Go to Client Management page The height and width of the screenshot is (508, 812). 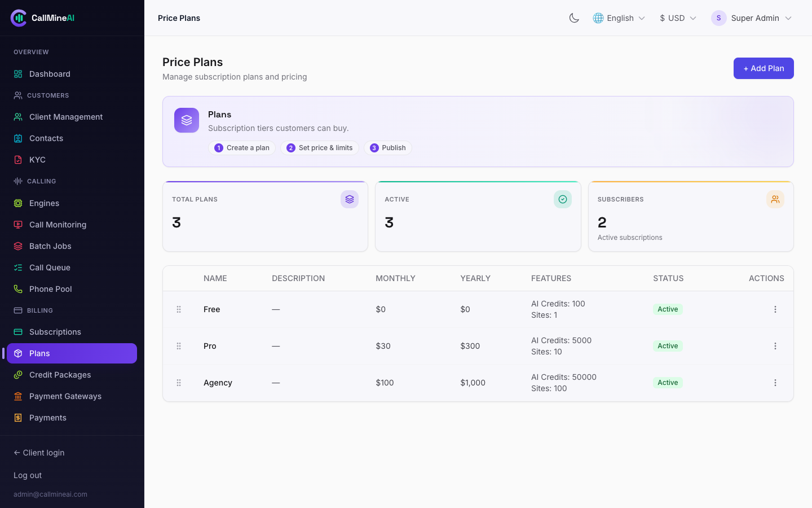click(72, 117)
